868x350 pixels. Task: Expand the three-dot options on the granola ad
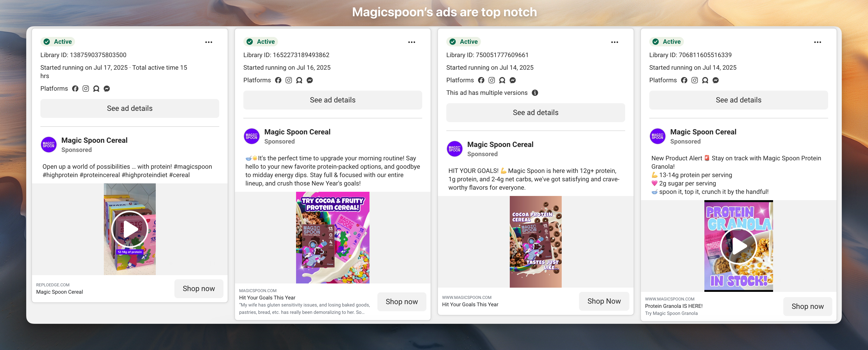tap(818, 42)
